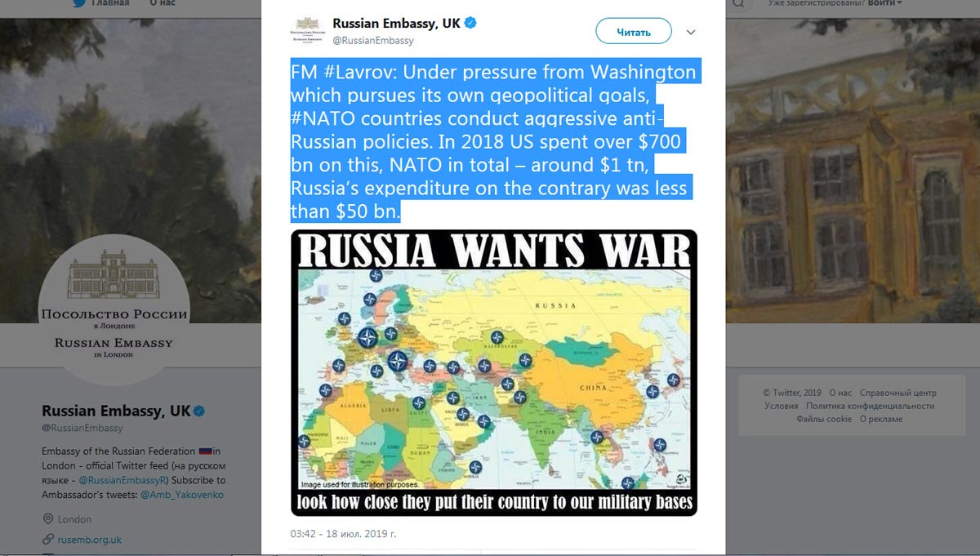Click the #NATO hashtag
Screen dimensions: 980x556
click(323, 118)
